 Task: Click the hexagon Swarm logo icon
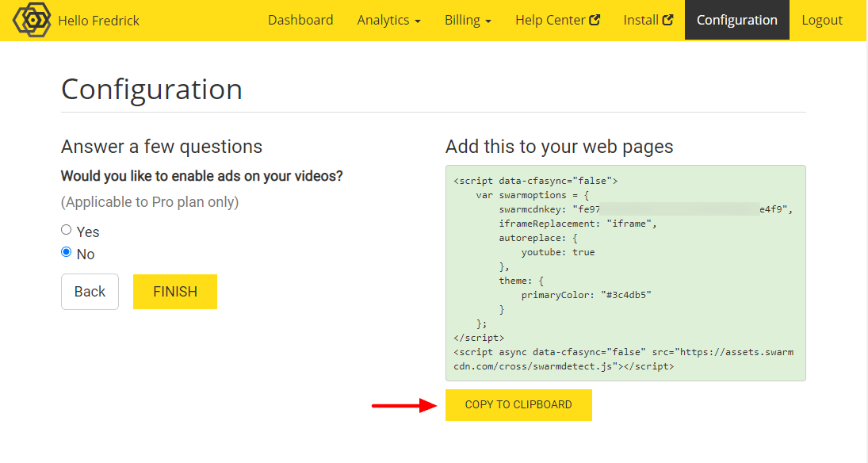[x=32, y=20]
